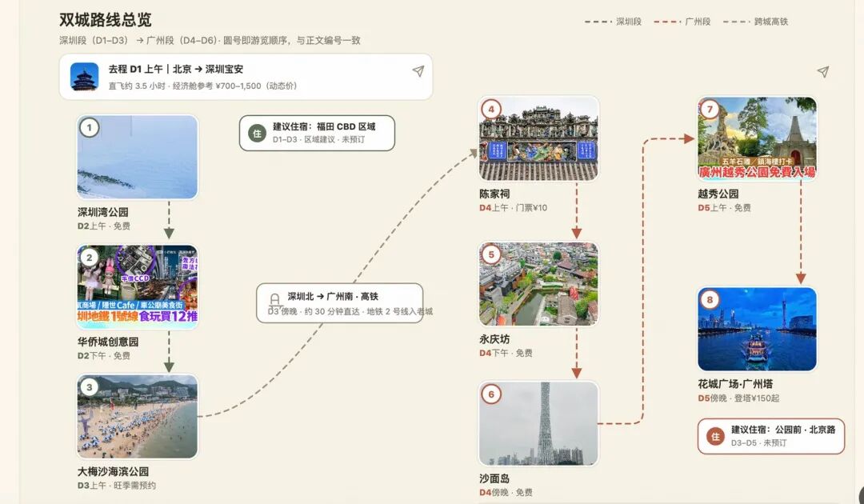Screen dimensions: 864x504
Task: Click the 陈家祠 title text
Action: click(494, 194)
